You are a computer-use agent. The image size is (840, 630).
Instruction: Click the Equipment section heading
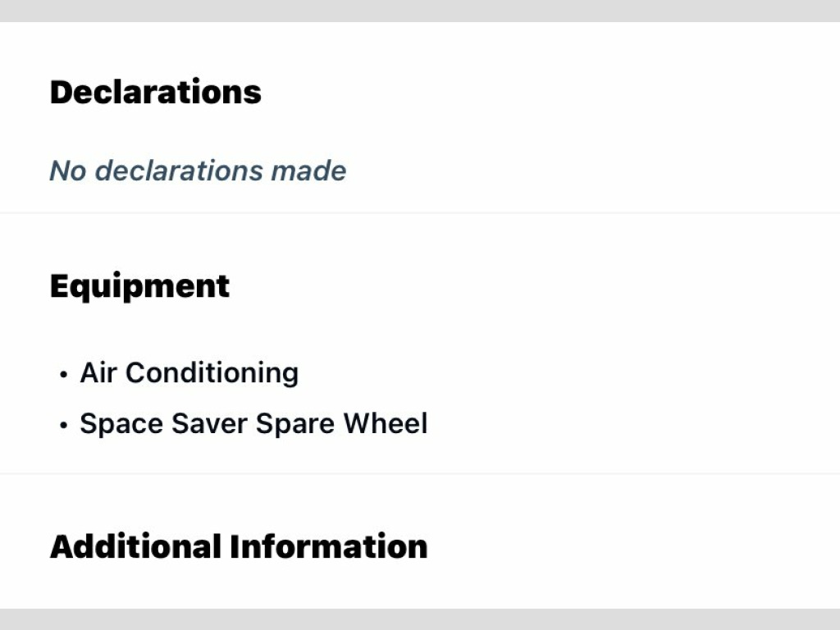click(x=139, y=286)
